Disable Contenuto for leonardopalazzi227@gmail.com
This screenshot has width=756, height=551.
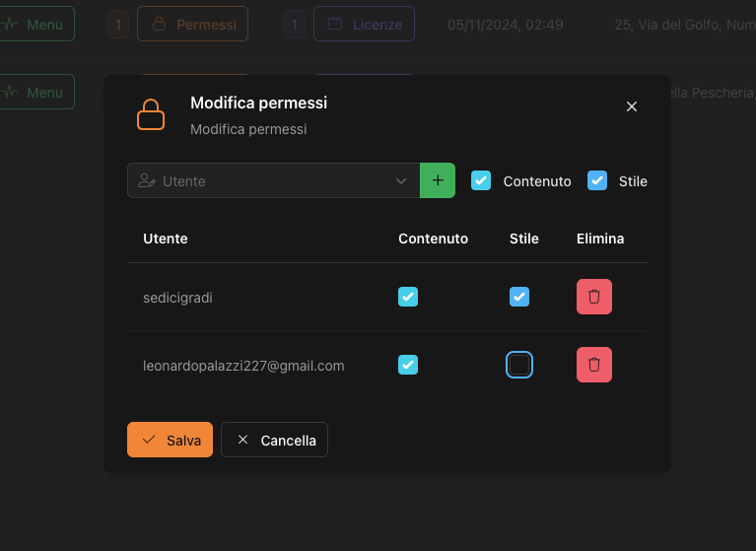408,365
